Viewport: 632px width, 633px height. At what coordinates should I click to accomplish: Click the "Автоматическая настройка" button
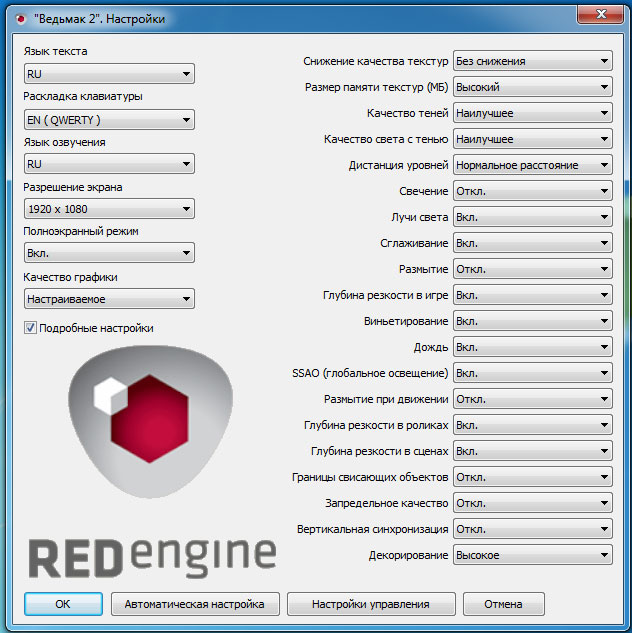[x=194, y=604]
